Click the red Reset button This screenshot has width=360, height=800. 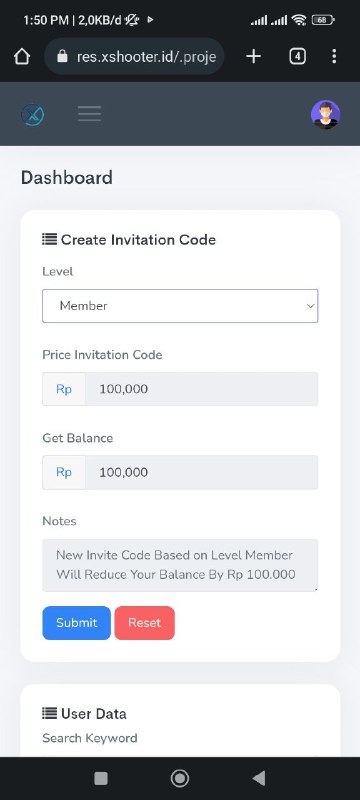[144, 623]
